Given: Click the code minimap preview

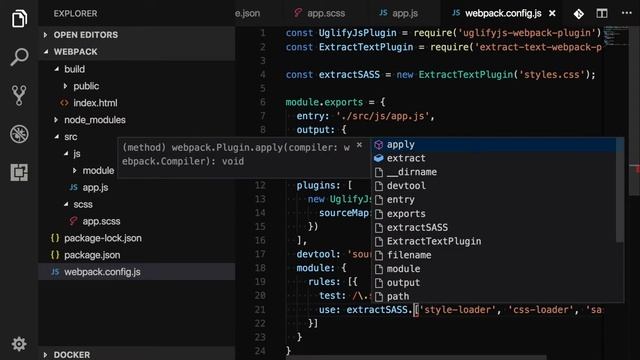Looking at the screenshot, I should (616, 36).
